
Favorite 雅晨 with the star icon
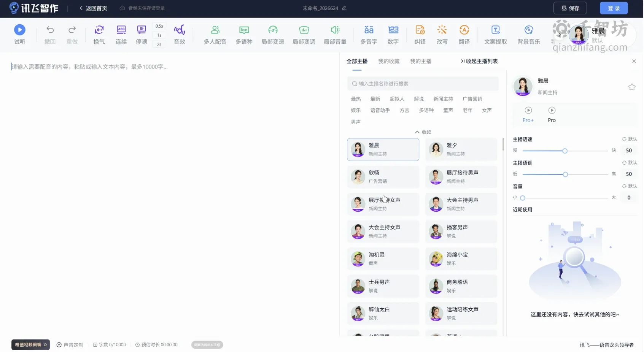[632, 87]
